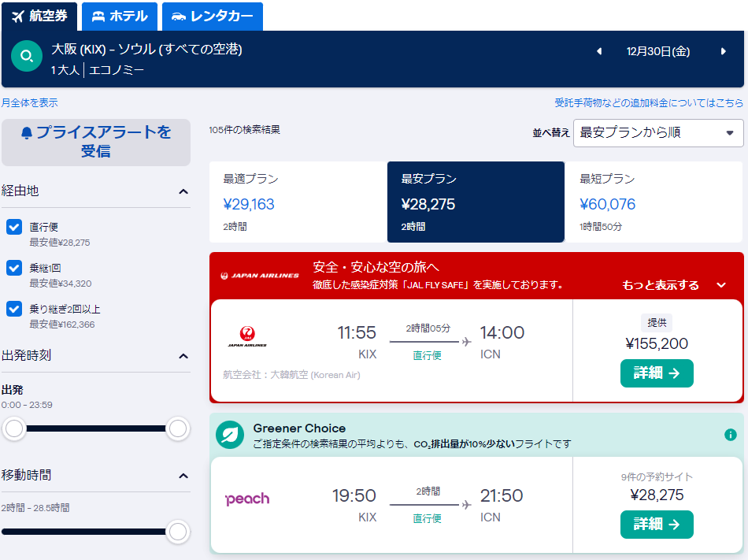
Task: Click the 最安値¥162,366 text
Action: (x=62, y=325)
